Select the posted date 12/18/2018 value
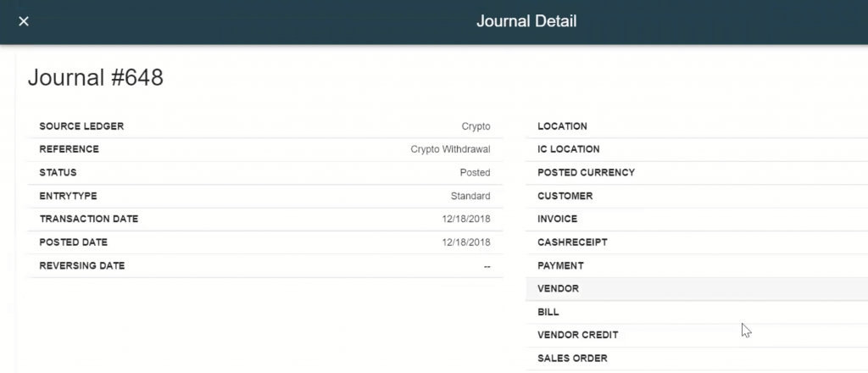868x373 pixels. click(466, 242)
